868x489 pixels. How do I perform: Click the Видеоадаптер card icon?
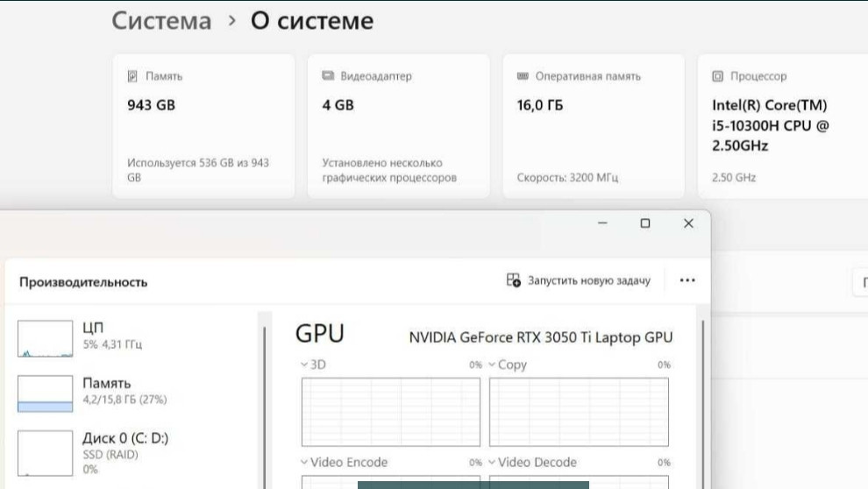tap(328, 75)
